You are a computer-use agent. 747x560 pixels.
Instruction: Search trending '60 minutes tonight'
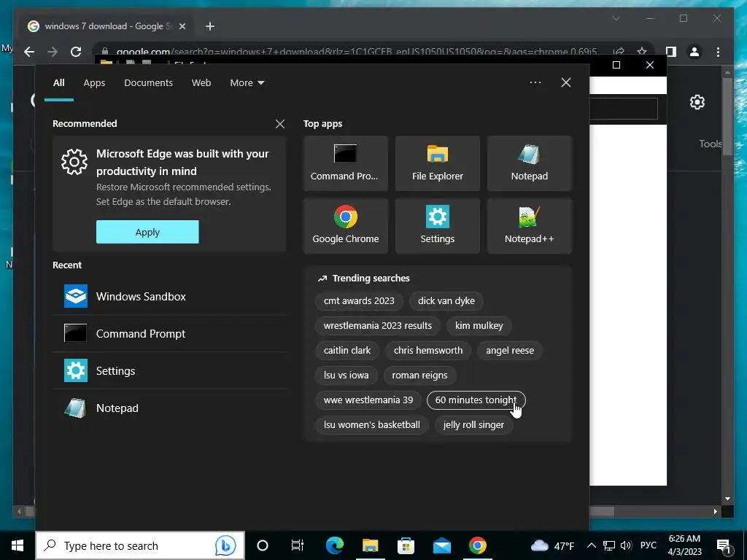pyautogui.click(x=476, y=400)
